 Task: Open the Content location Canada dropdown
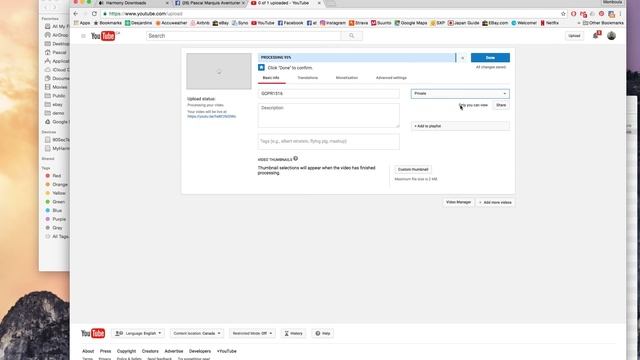197,333
